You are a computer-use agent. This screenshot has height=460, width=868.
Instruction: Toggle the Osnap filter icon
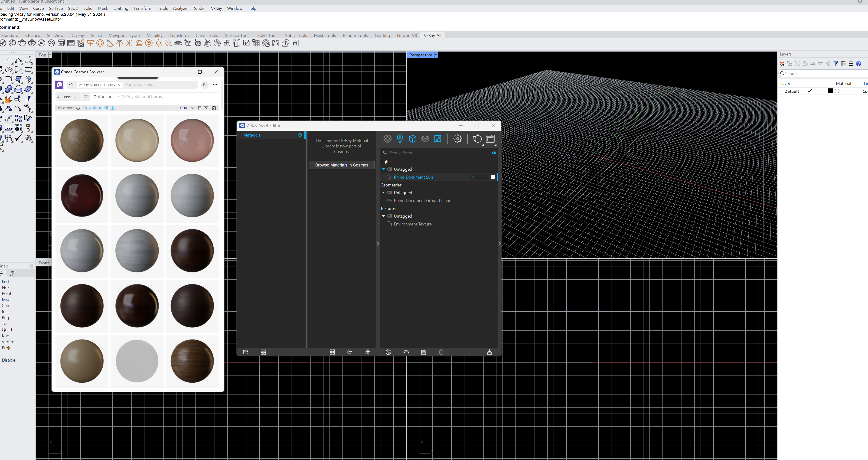point(13,273)
